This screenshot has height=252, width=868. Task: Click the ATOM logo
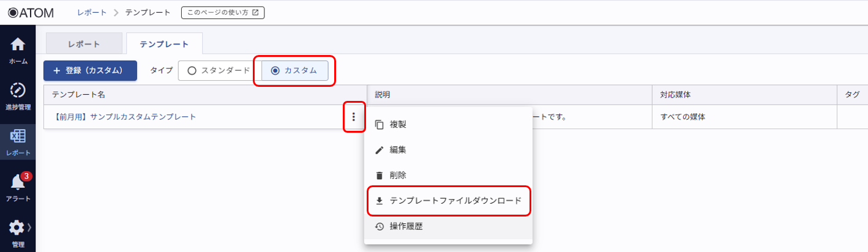pyautogui.click(x=31, y=12)
